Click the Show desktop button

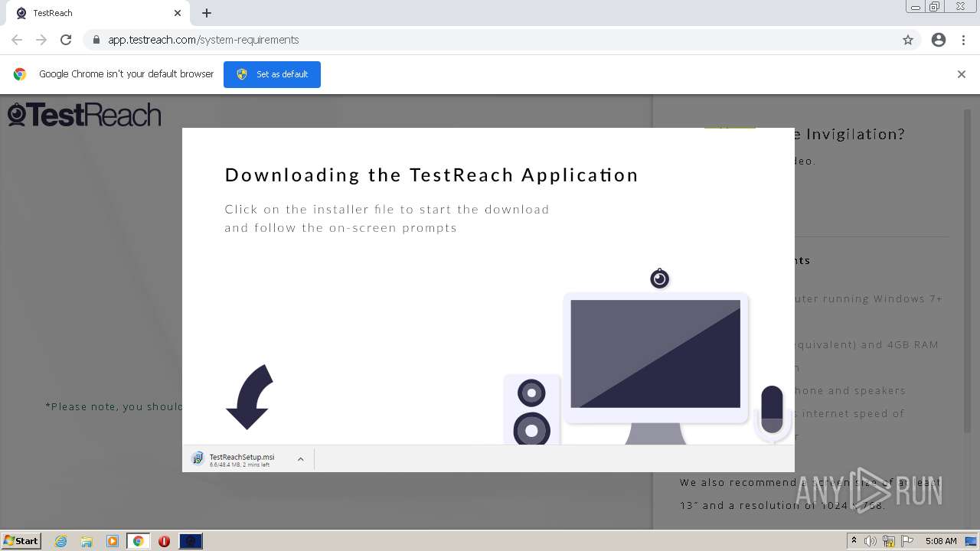pyautogui.click(x=972, y=541)
